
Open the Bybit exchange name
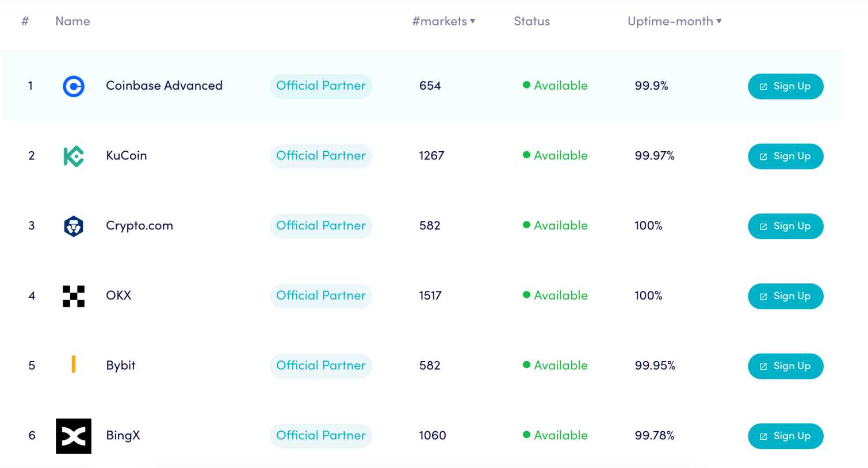click(x=121, y=366)
